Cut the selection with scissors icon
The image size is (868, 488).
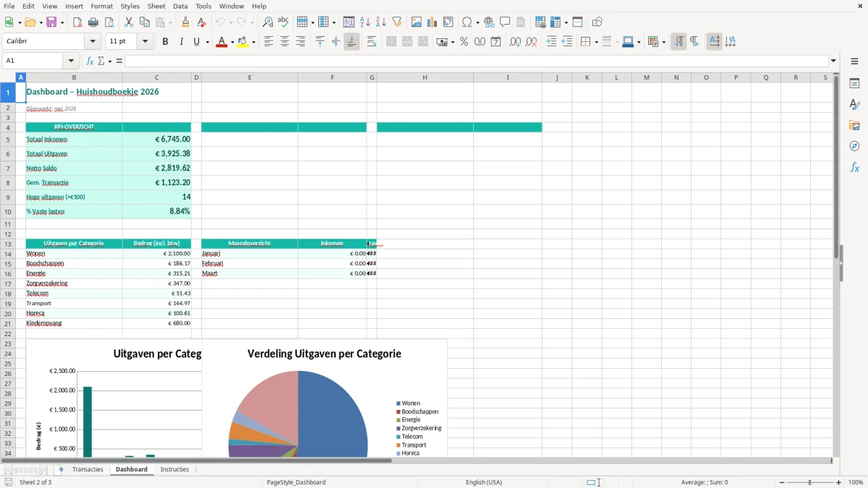pyautogui.click(x=129, y=22)
